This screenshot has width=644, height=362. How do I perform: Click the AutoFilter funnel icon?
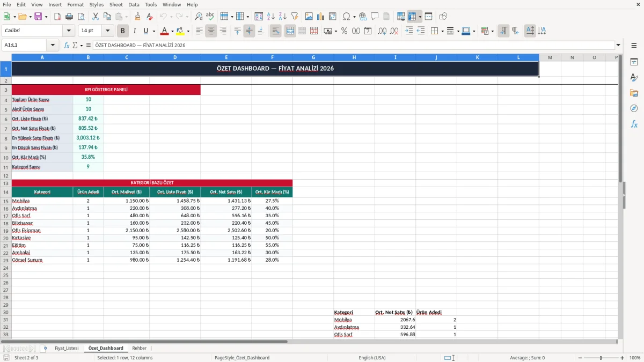295,17
